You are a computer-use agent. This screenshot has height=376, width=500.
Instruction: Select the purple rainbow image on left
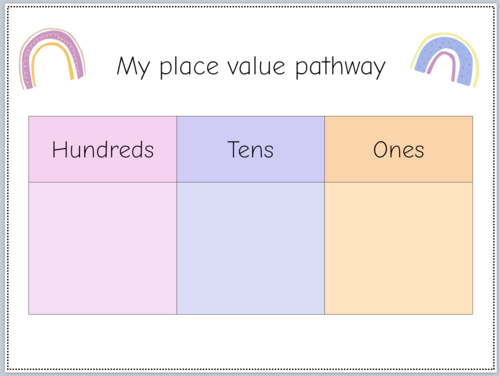(x=52, y=59)
